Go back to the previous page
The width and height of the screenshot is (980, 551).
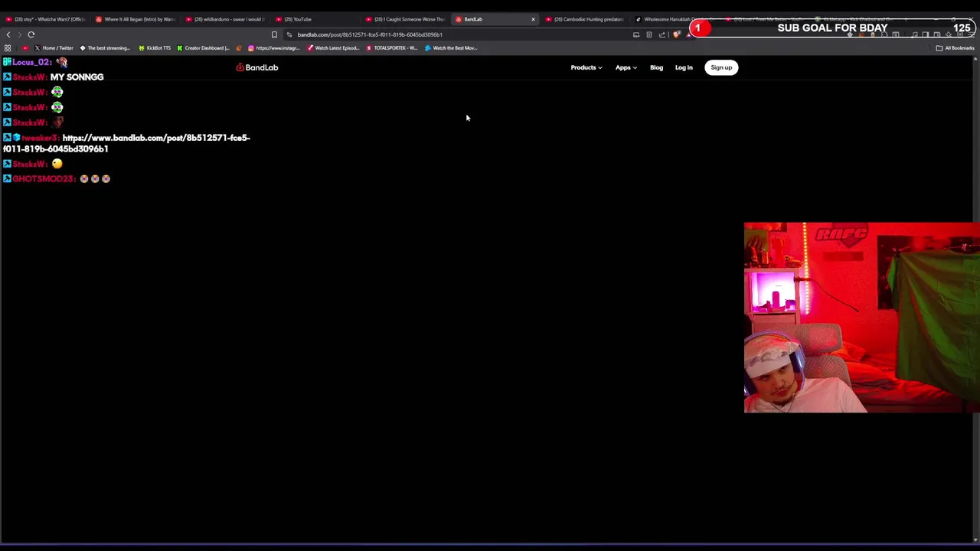point(8,34)
